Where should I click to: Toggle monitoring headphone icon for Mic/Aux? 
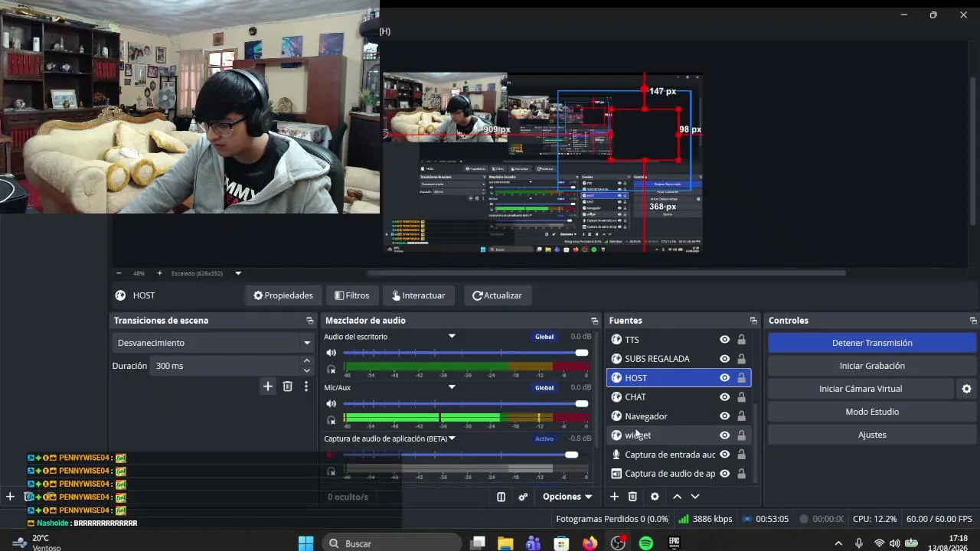click(331, 420)
